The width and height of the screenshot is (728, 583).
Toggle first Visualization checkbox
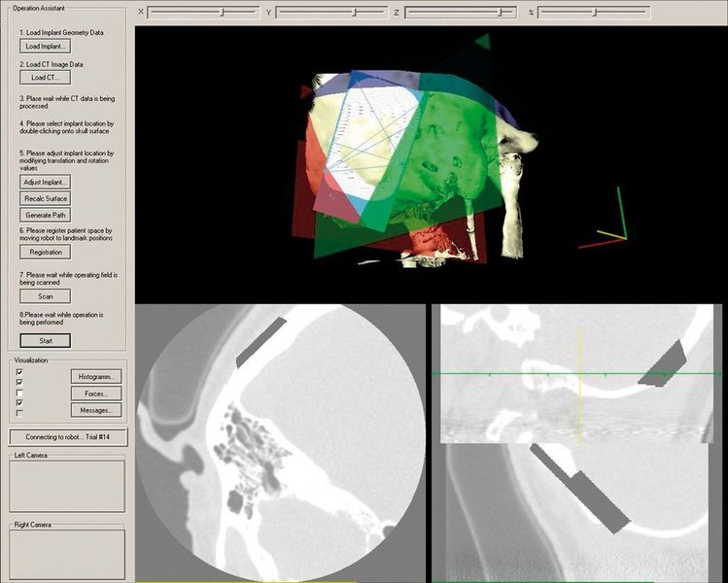coord(19,372)
